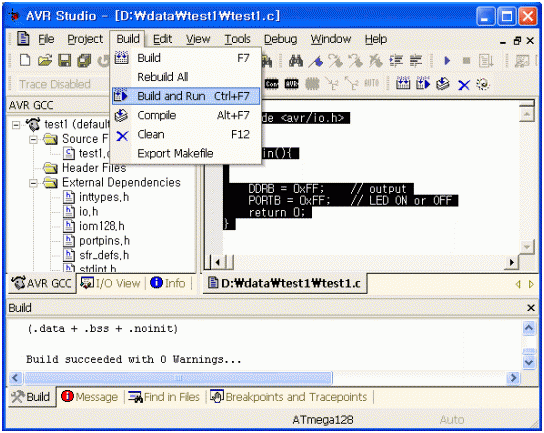Click the Compile toolbar icon beside Clean
This screenshot has height=433, width=544.
click(443, 84)
